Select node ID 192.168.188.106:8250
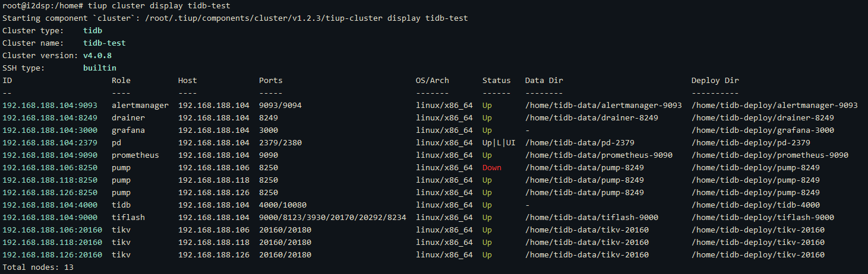The image size is (868, 274). 50,168
